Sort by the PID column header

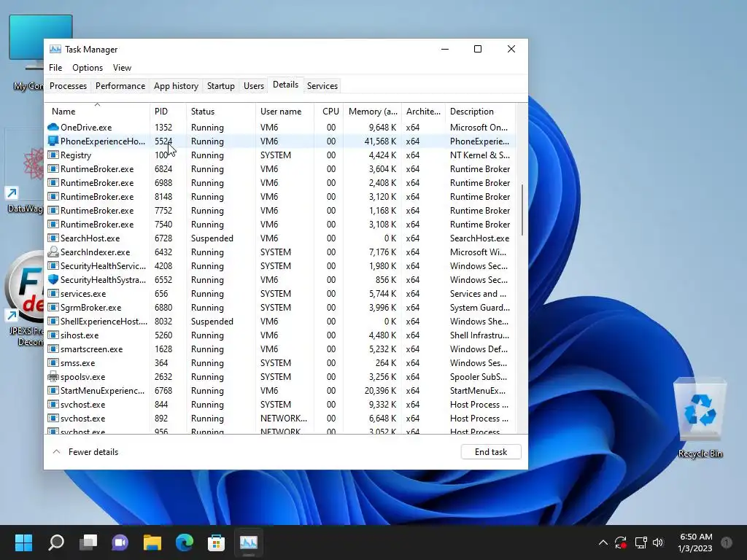point(168,111)
